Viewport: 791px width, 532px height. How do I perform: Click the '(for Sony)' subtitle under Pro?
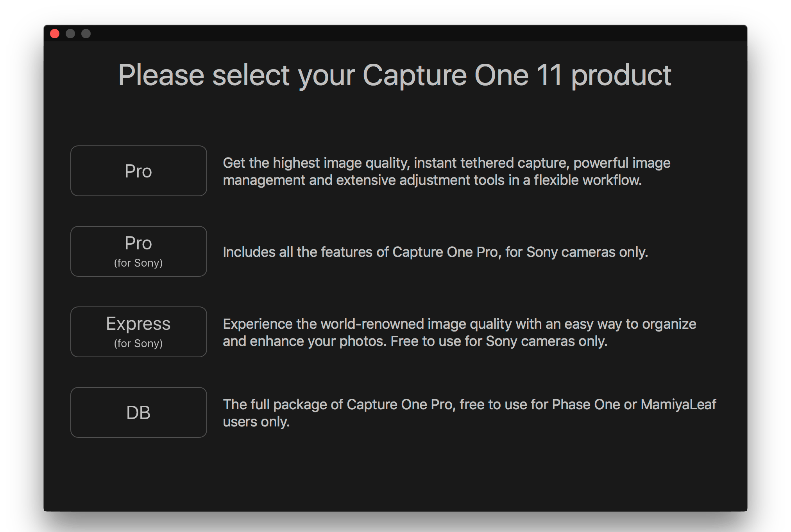138,263
